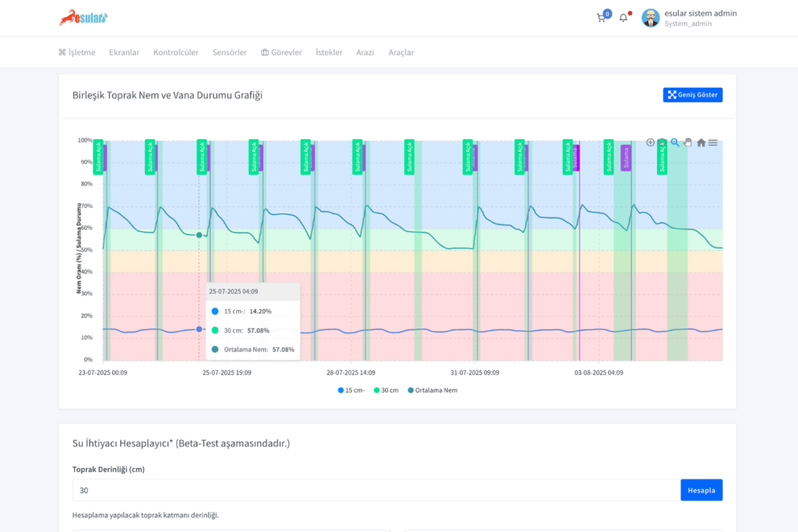Open the shopping cart icon
Screen dimensions: 798x532
601,18
